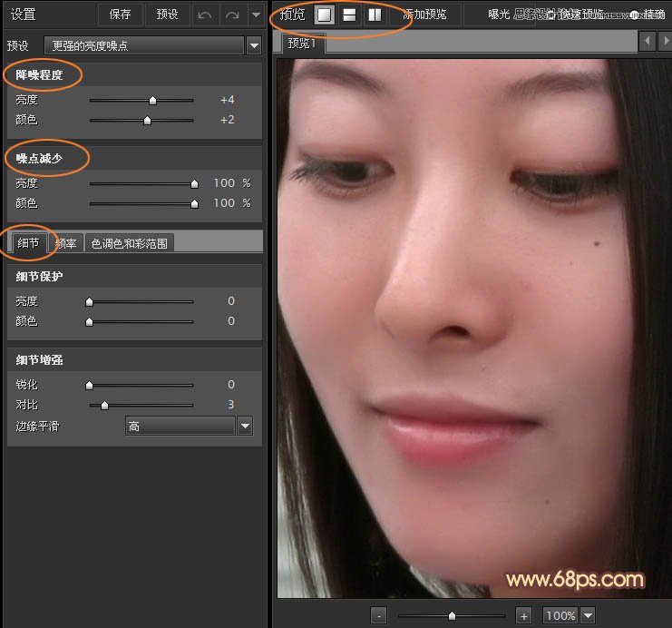Adjust 降噪程度 亮度 slider
Viewport: 672px width, 628px height.
point(152,101)
